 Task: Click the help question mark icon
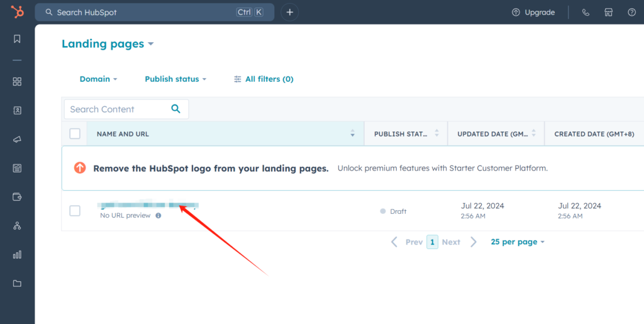[631, 13]
